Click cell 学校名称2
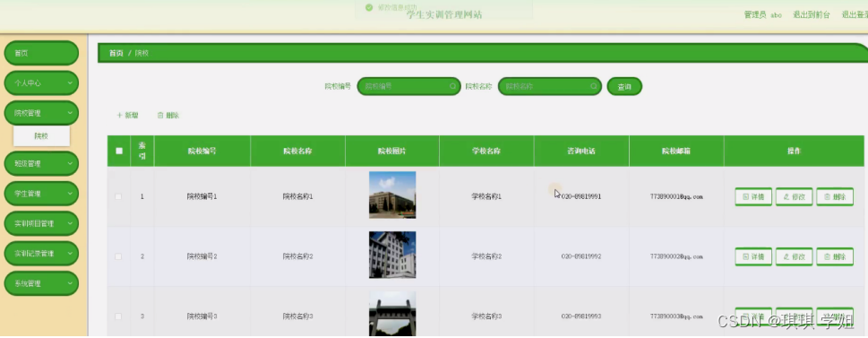 coord(486,256)
